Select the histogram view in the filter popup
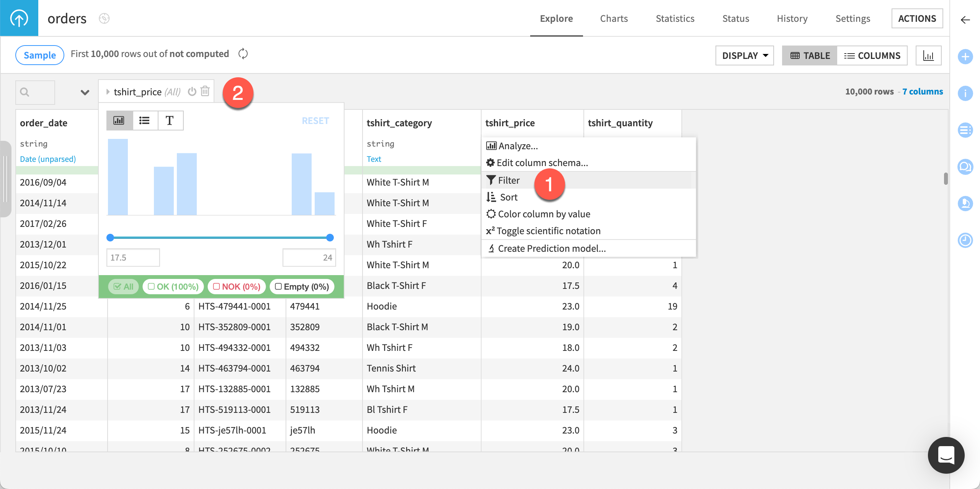Screen dimensions: 980x489 pos(119,120)
